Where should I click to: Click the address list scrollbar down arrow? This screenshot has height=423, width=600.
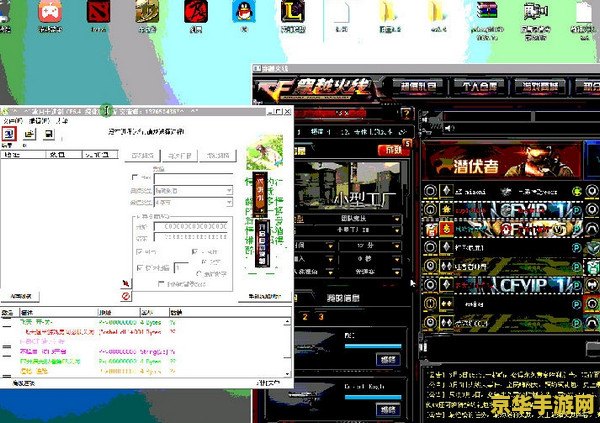287,374
